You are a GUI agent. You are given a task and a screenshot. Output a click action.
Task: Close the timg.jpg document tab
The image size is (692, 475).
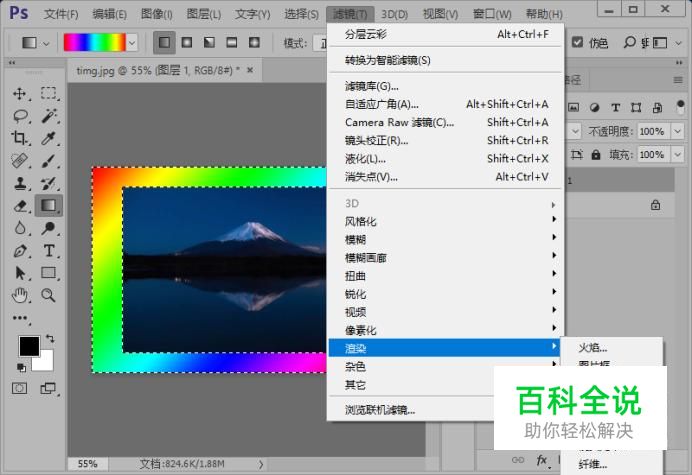(250, 70)
